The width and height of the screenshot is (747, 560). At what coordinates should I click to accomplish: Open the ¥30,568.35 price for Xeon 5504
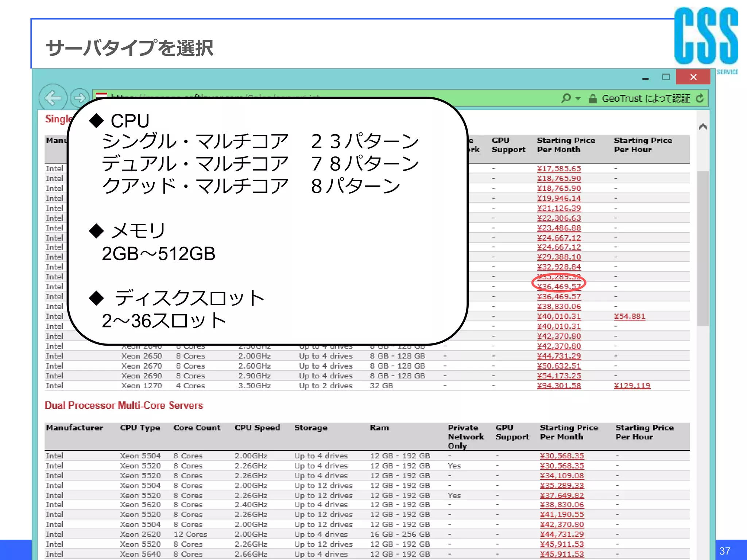pos(562,456)
